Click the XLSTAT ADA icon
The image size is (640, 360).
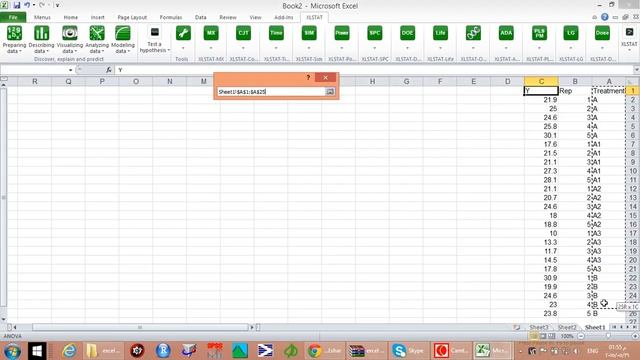pos(506,33)
